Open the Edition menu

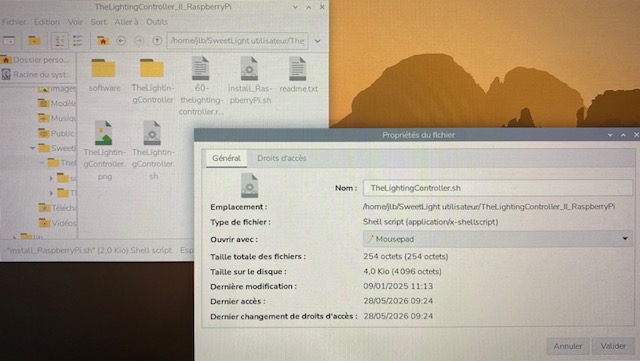47,22
